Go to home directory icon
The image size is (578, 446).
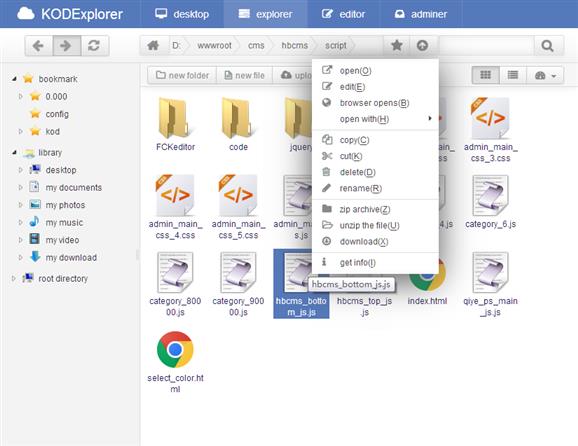pos(153,46)
